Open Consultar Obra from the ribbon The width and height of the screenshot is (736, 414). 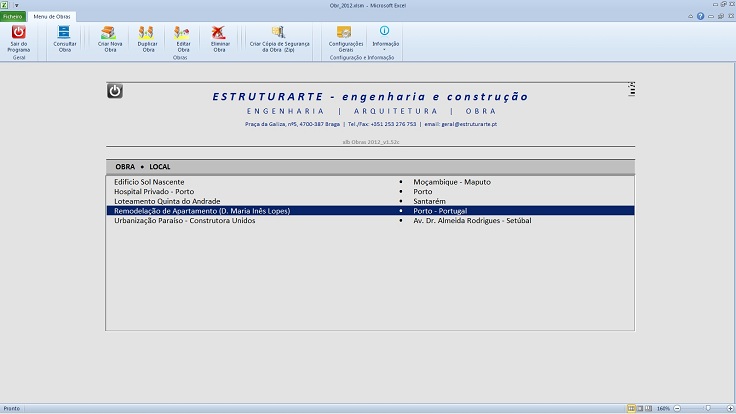pos(64,38)
